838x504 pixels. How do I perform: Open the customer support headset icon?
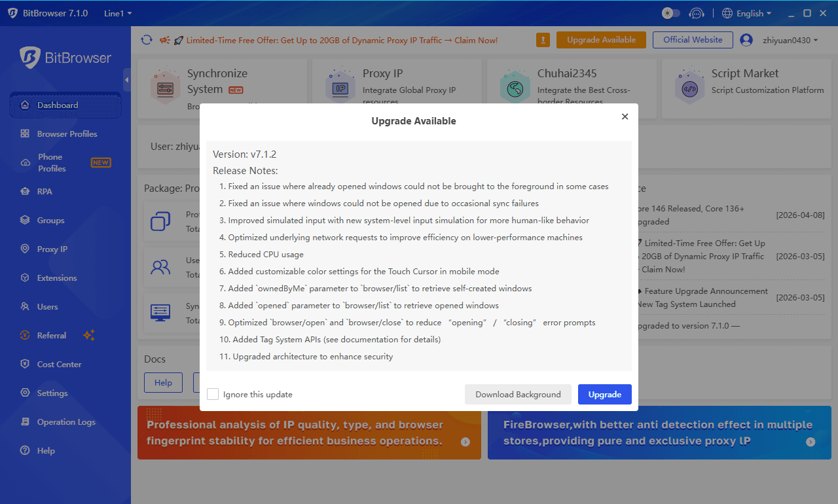[x=697, y=13]
